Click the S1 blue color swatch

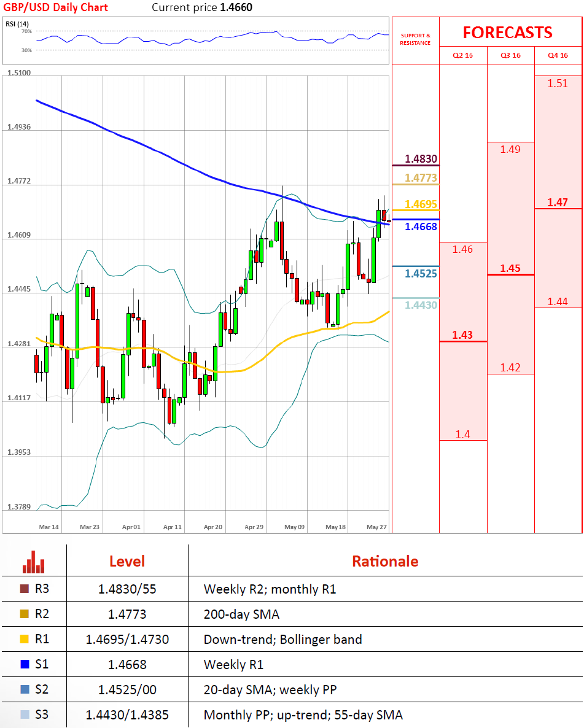coord(25,664)
